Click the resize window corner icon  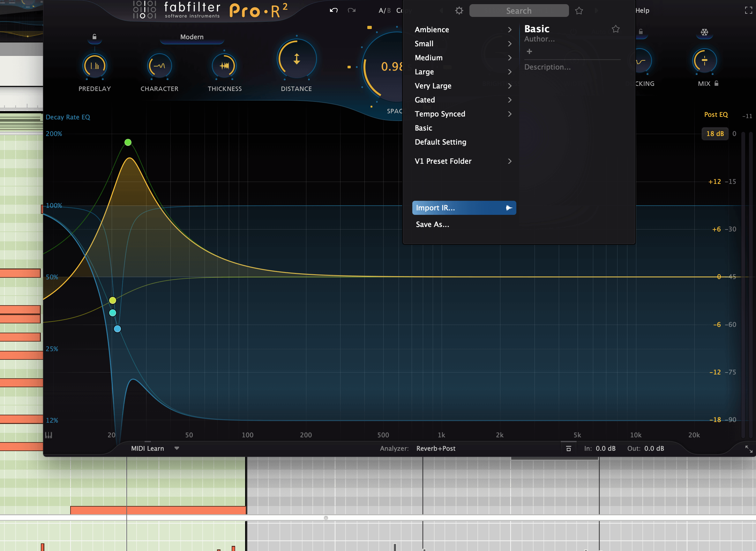[749, 449]
